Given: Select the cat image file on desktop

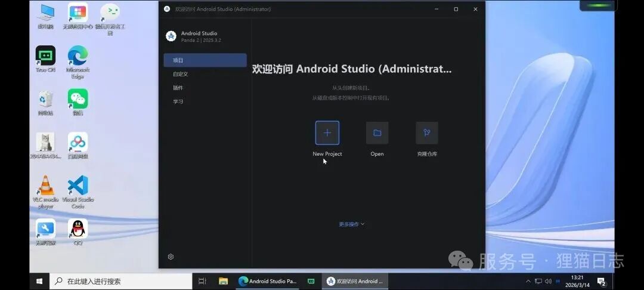Looking at the screenshot, I should (x=45, y=146).
